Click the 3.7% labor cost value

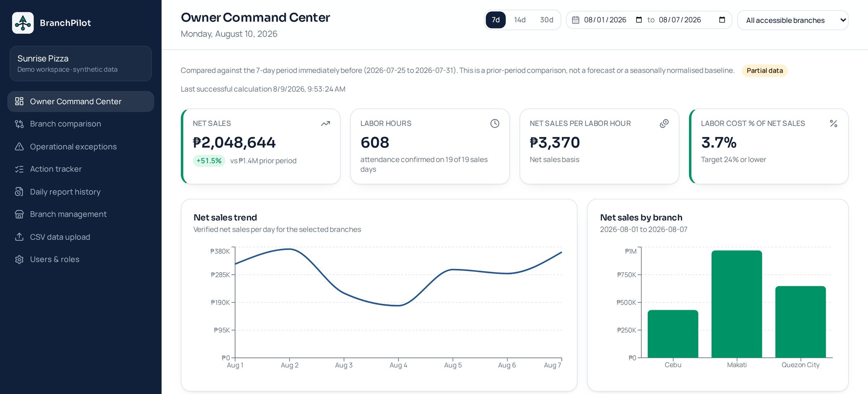pos(719,142)
